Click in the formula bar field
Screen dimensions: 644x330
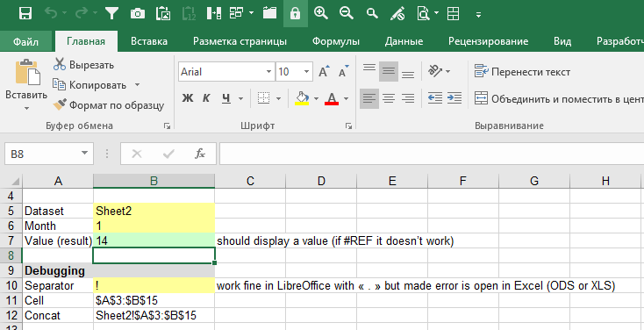(x=432, y=154)
